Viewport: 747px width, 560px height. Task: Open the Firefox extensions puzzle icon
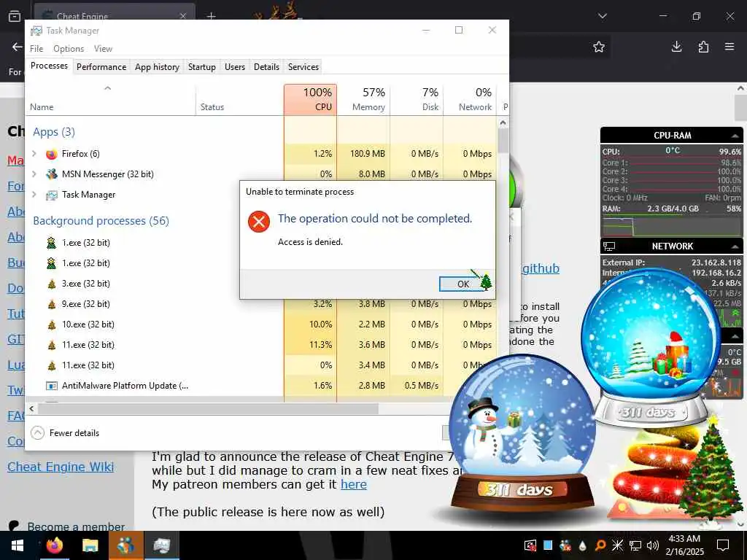pos(703,47)
